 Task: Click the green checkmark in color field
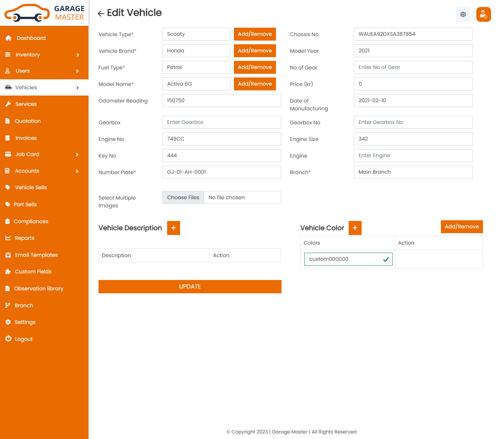386,259
